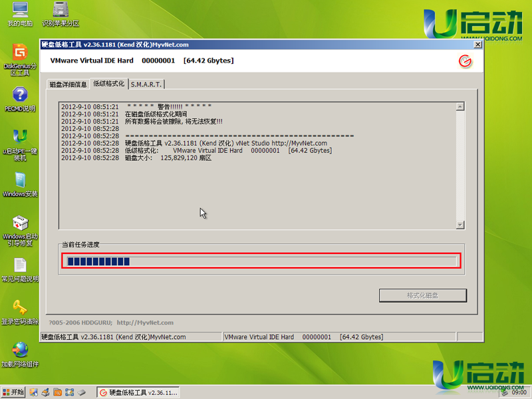Open the 常见问题说明 document icon
This screenshot has width=532, height=399.
click(x=20, y=270)
